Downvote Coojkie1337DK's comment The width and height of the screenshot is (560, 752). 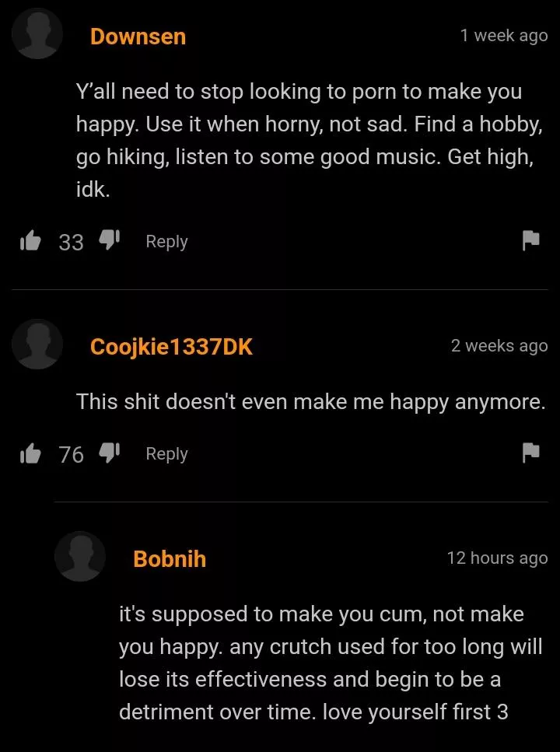tap(109, 453)
